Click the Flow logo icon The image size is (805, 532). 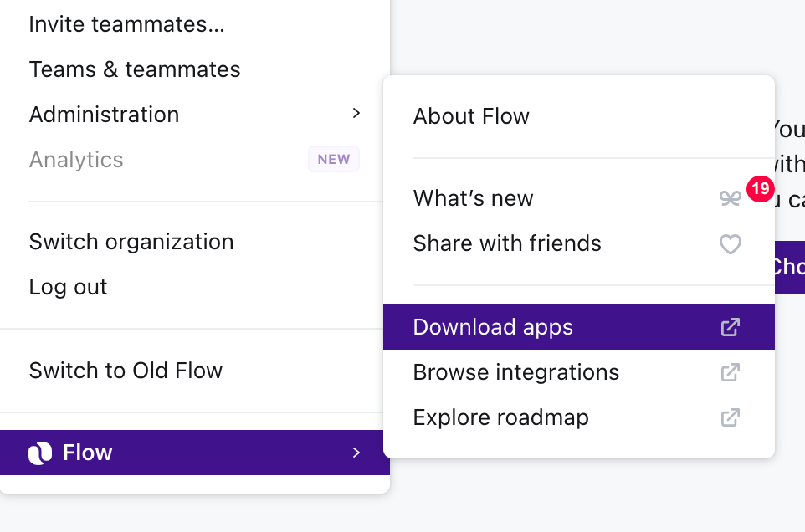coord(40,453)
